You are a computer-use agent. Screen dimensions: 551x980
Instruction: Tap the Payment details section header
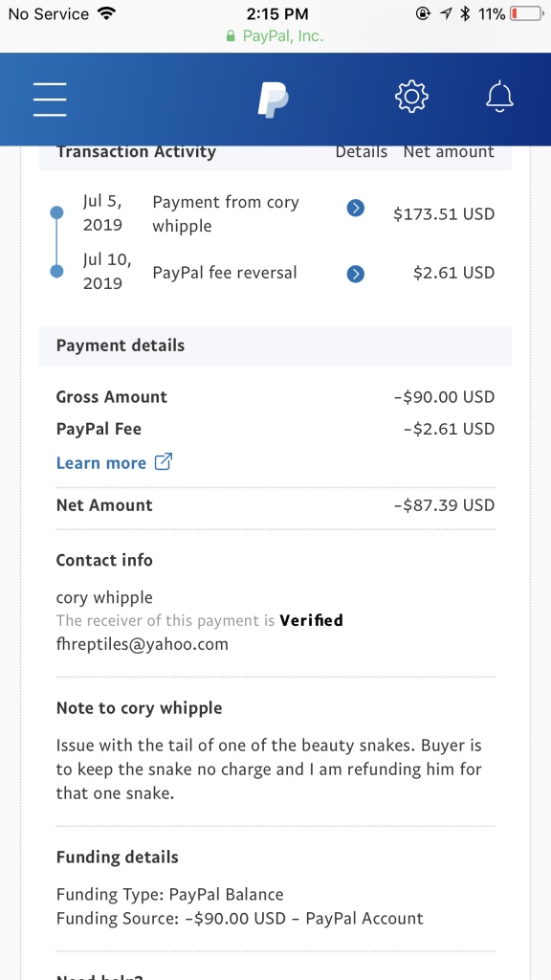275,346
